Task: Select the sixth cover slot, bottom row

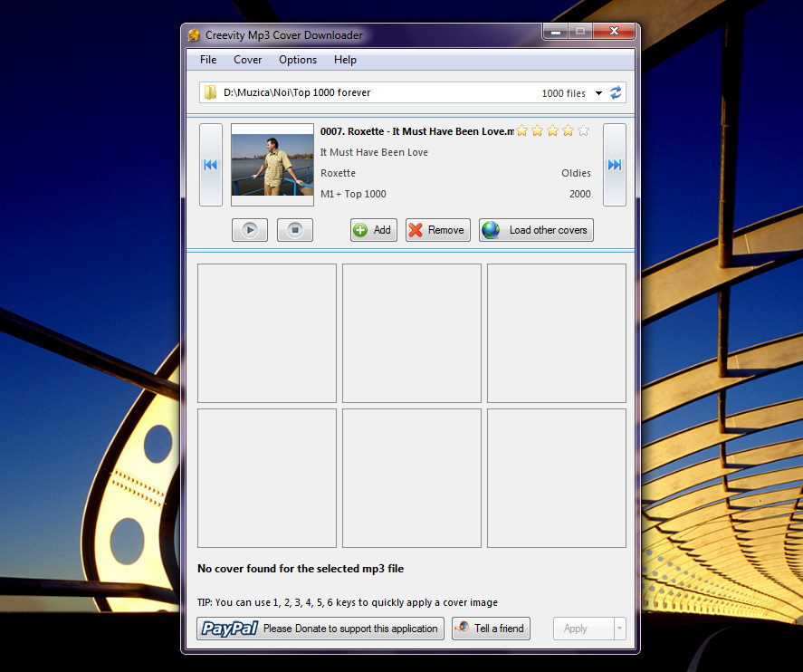Action: [557, 478]
